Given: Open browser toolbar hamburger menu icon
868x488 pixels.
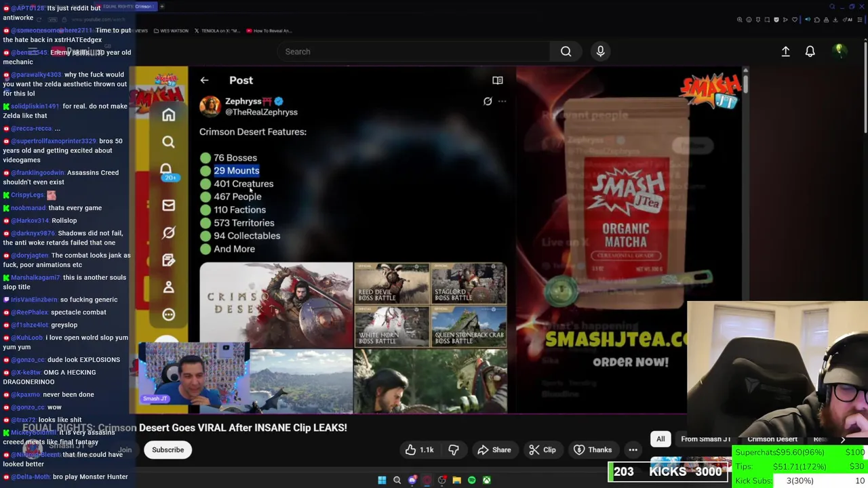Looking at the screenshot, I should pos(859,20).
